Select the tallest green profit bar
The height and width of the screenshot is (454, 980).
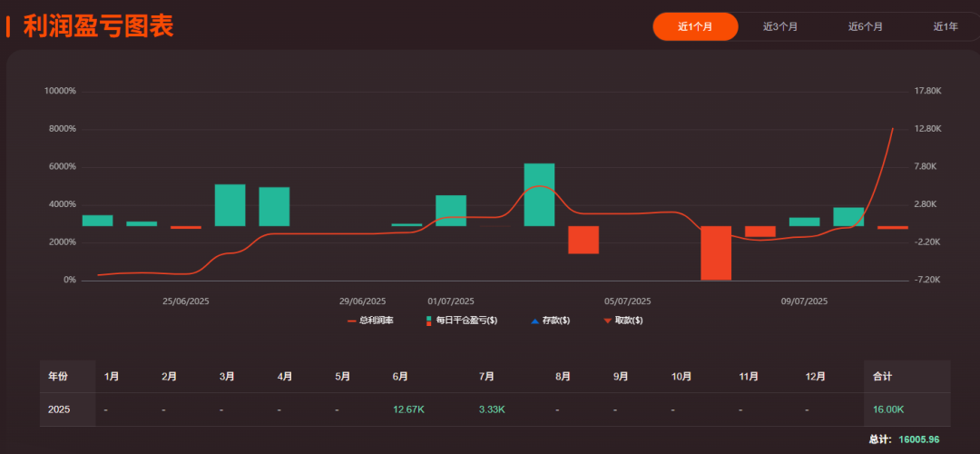[539, 194]
